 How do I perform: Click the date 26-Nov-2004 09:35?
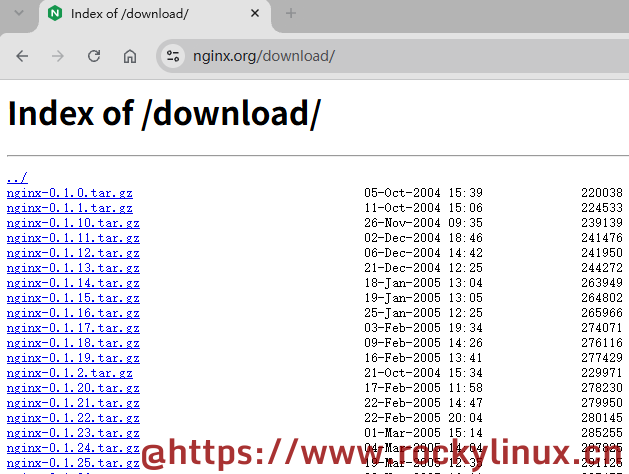(424, 223)
